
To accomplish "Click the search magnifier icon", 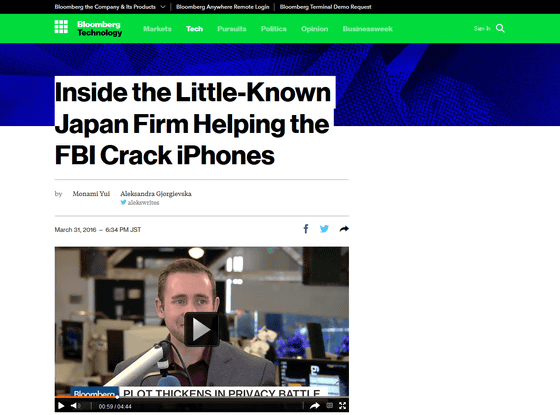I will click(500, 29).
